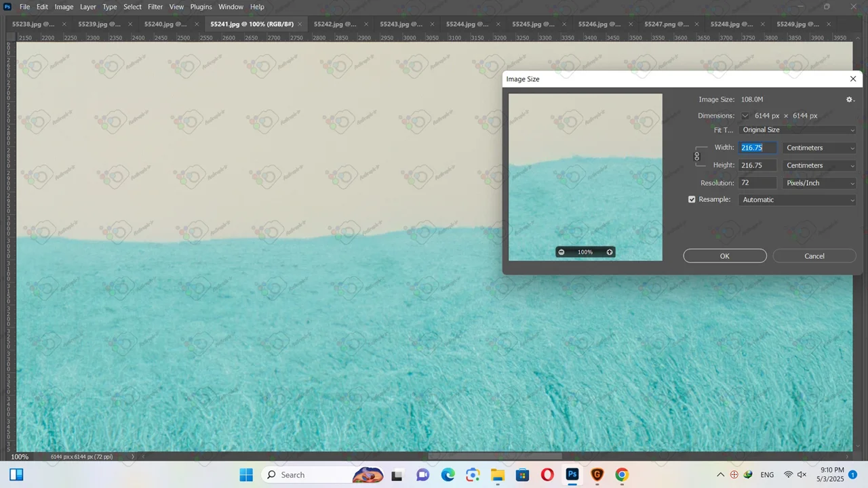
Task: Open the Resolution Pixels/Inch dropdown
Action: pos(820,183)
